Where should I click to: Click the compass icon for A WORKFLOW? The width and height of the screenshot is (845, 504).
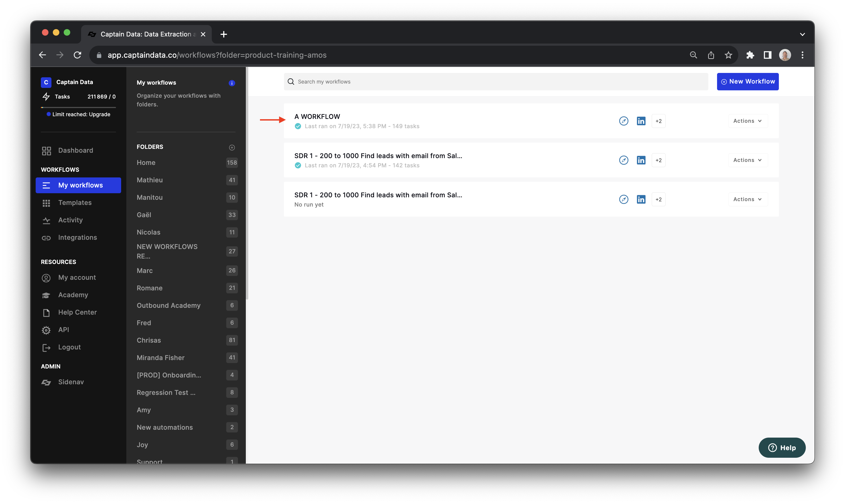[624, 121]
